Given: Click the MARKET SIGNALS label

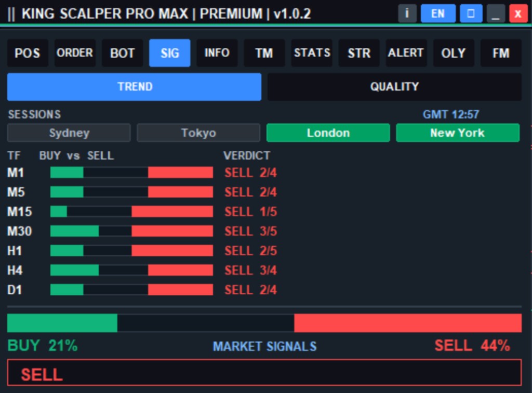Looking at the screenshot, I should tap(264, 347).
